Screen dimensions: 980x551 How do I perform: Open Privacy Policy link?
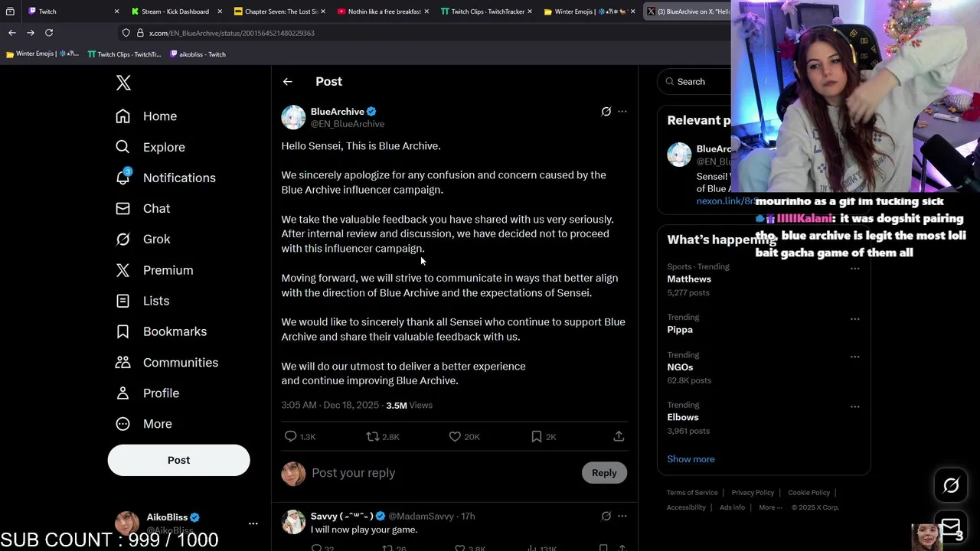(753, 493)
